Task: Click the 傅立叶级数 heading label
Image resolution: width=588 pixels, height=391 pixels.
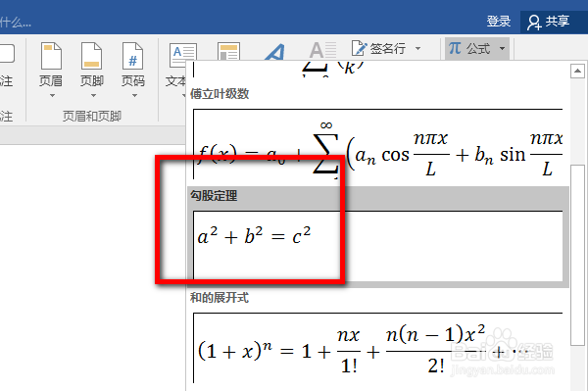Action: [x=220, y=94]
